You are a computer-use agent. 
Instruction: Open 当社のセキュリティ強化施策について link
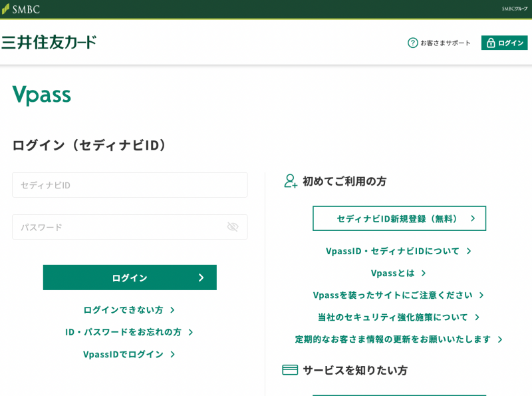tap(398, 317)
